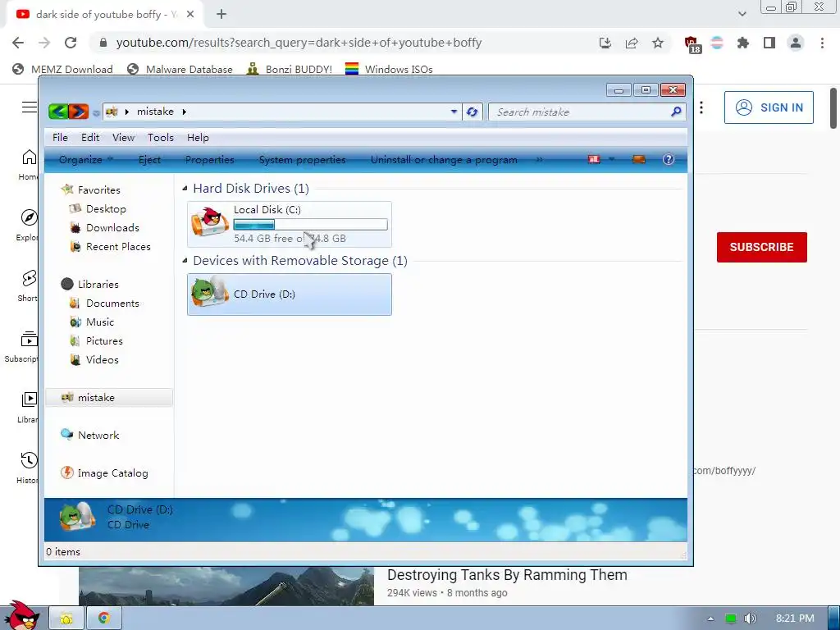Open the view options dropdown arrow
840x630 pixels.
tap(611, 160)
